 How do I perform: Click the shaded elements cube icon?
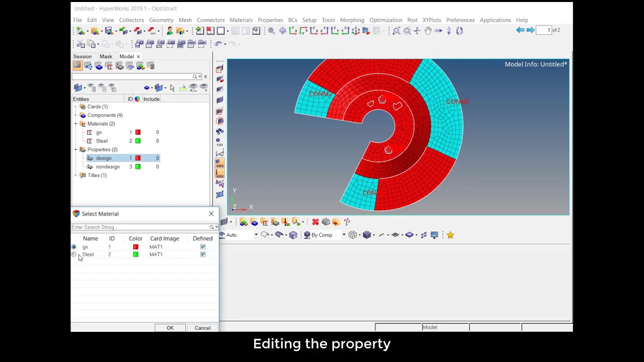pyautogui.click(x=367, y=235)
